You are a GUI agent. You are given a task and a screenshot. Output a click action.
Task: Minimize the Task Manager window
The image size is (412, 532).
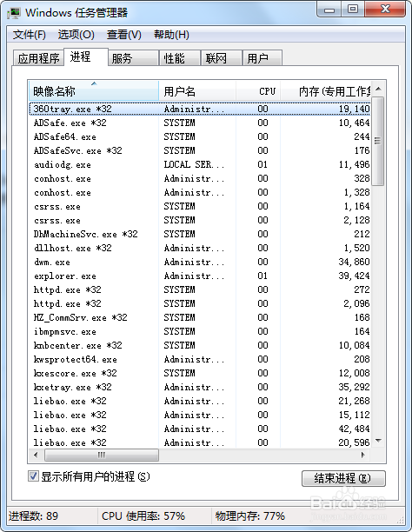[329, 10]
